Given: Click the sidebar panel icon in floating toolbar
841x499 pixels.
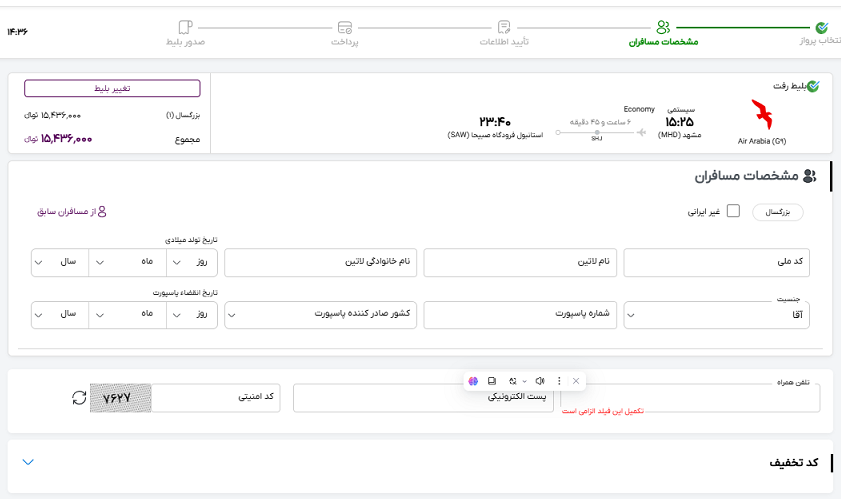Looking at the screenshot, I should [492, 381].
